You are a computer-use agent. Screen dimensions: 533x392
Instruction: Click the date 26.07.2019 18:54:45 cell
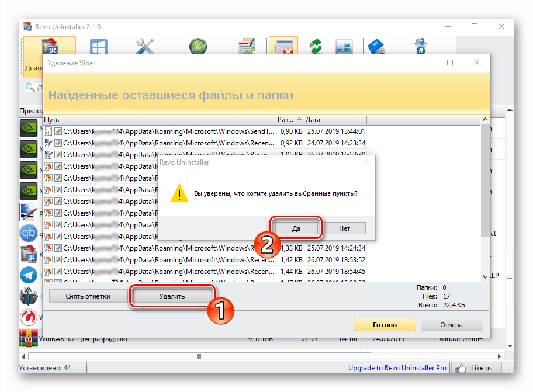coord(336,272)
